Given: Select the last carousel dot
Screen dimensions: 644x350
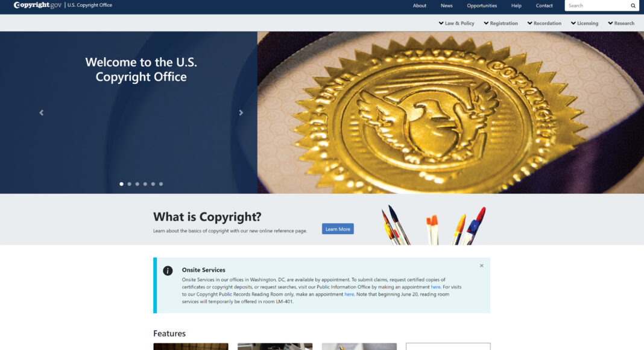Looking at the screenshot, I should (x=160, y=184).
